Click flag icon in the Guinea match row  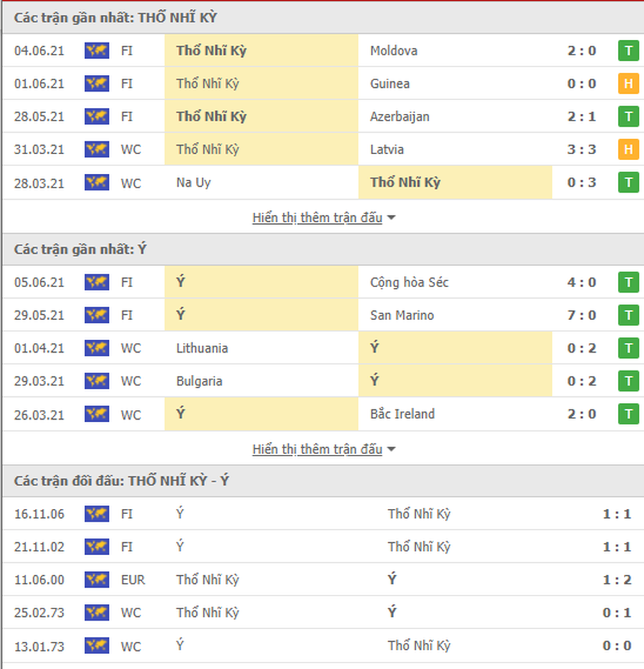pyautogui.click(x=96, y=83)
